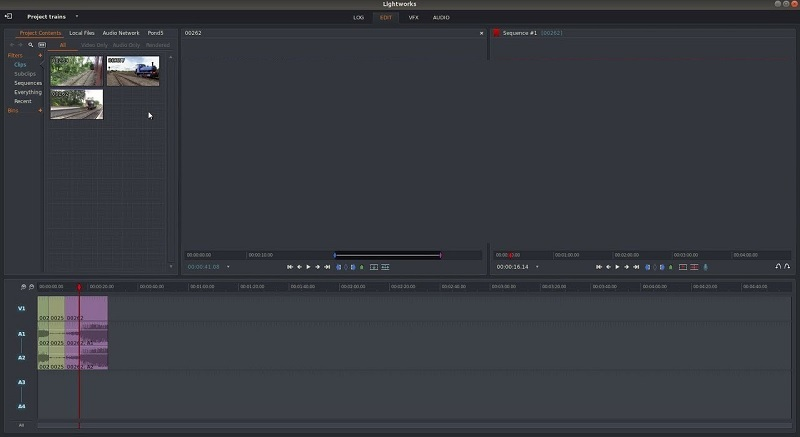Show Audio Only media filter
Viewport: 800px width, 437px height.
[126, 45]
